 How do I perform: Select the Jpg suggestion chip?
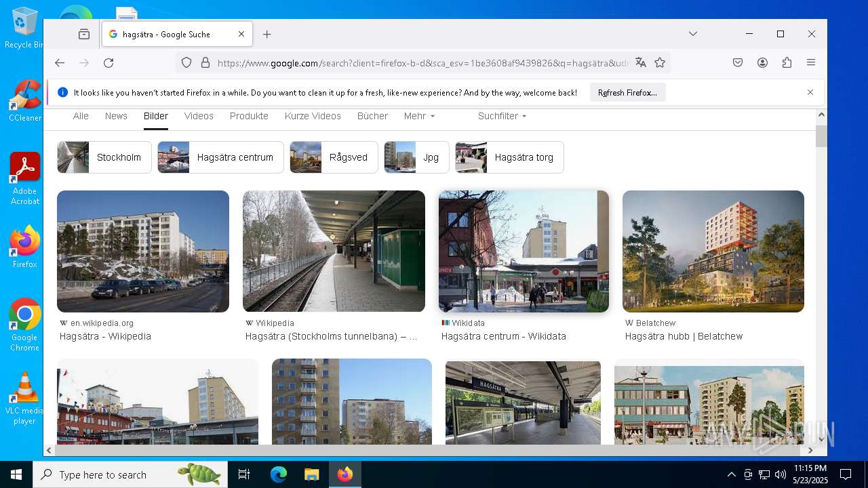(x=416, y=157)
